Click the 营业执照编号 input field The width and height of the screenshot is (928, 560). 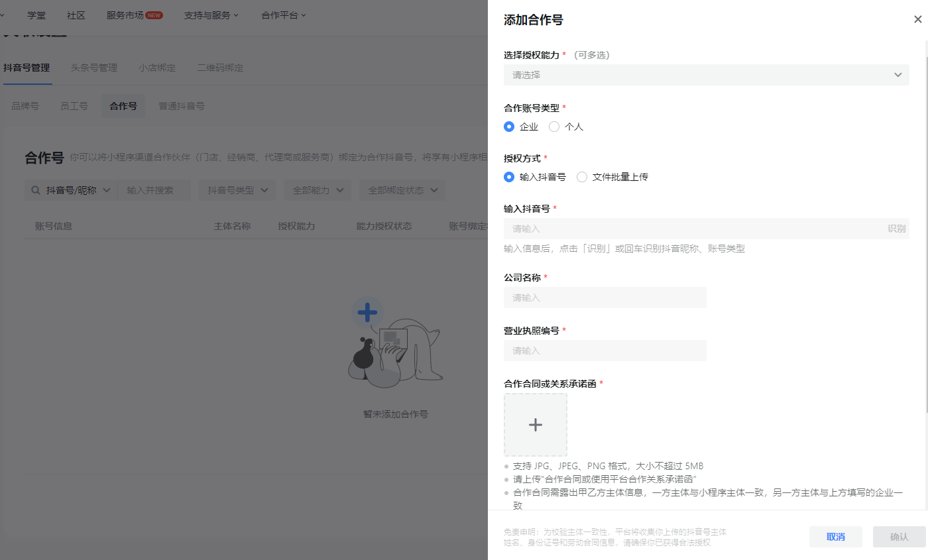605,351
